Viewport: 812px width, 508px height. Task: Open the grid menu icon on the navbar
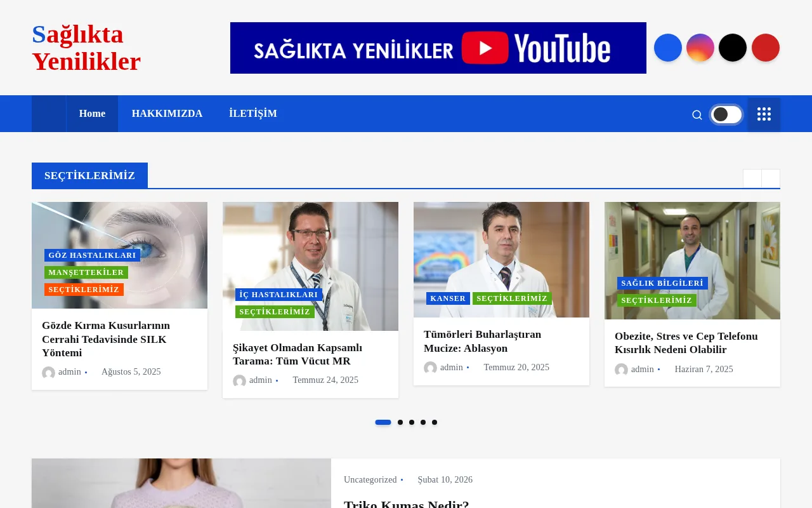[x=764, y=114]
